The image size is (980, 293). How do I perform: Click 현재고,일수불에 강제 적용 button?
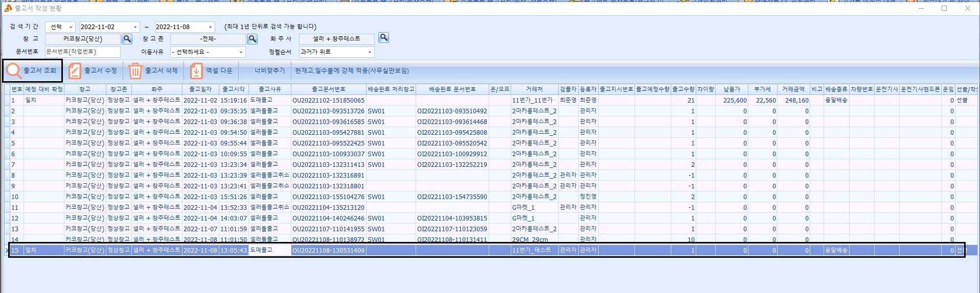tap(352, 71)
